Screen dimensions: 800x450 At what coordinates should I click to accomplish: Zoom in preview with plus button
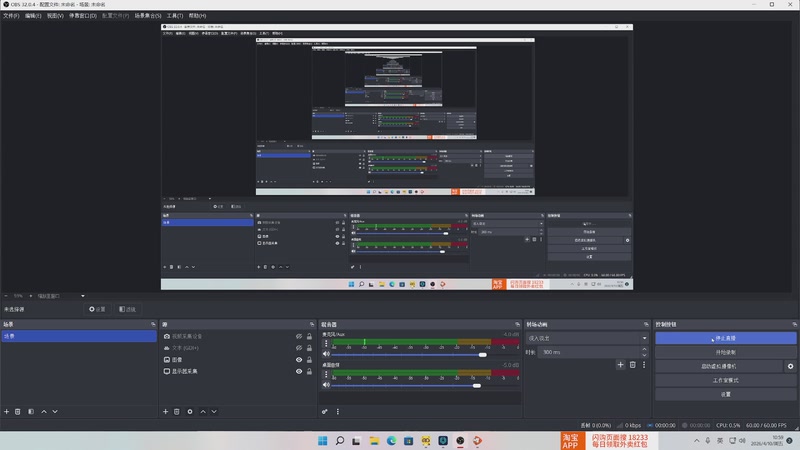point(31,296)
